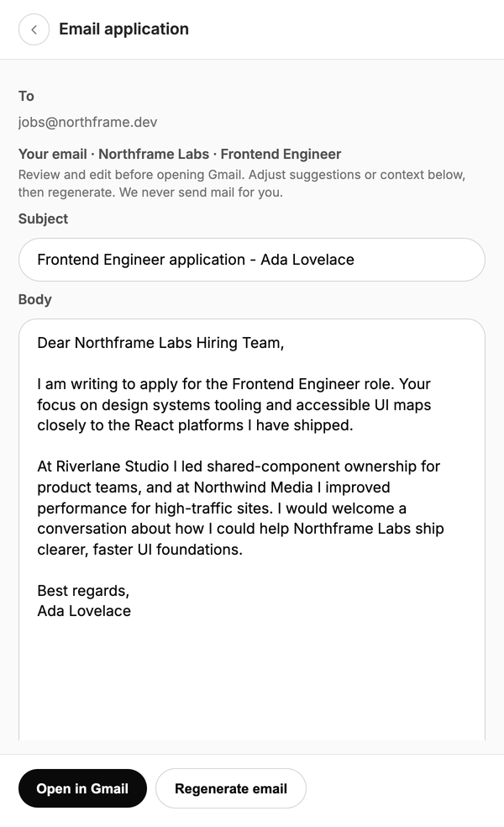Place cursor on 'Dear Northframe Labs Hiring Team' line

(160, 343)
